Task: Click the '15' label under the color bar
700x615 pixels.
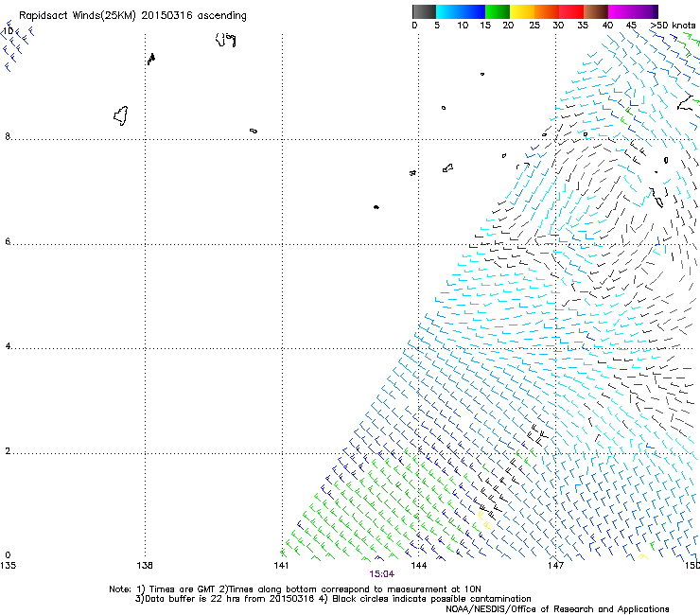Action: point(485,26)
